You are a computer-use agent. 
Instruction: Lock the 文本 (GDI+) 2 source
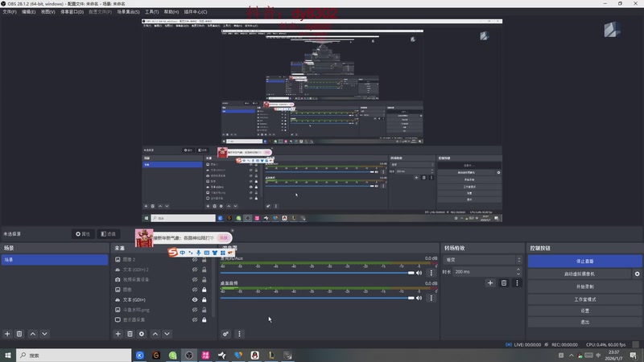204,269
